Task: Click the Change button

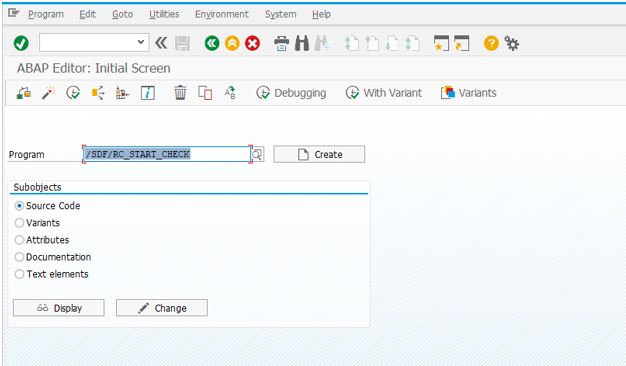Action: point(162,308)
